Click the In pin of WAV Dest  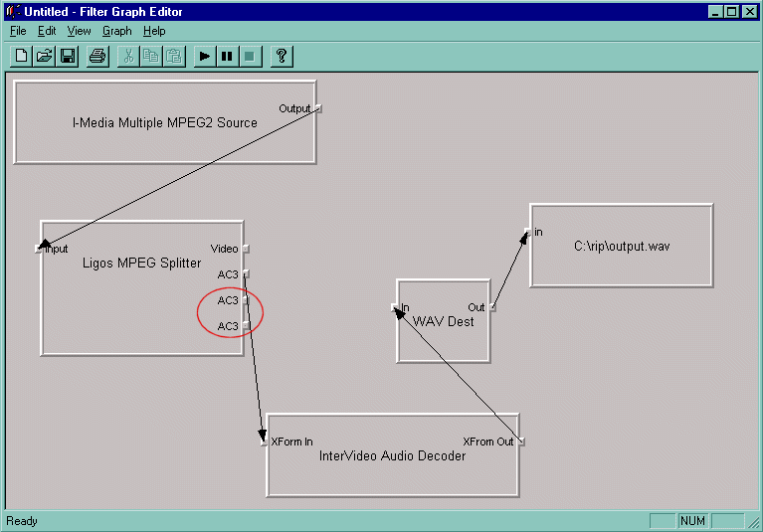coord(395,307)
